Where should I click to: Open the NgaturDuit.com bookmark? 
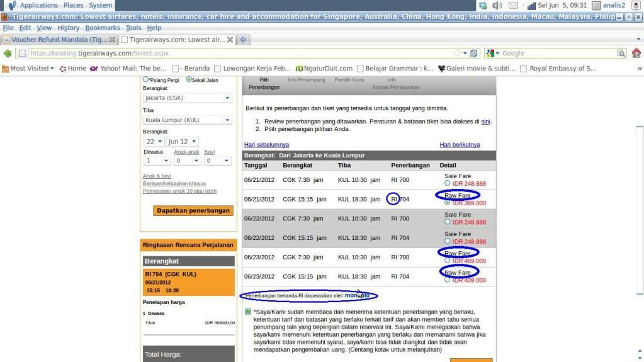324,68
